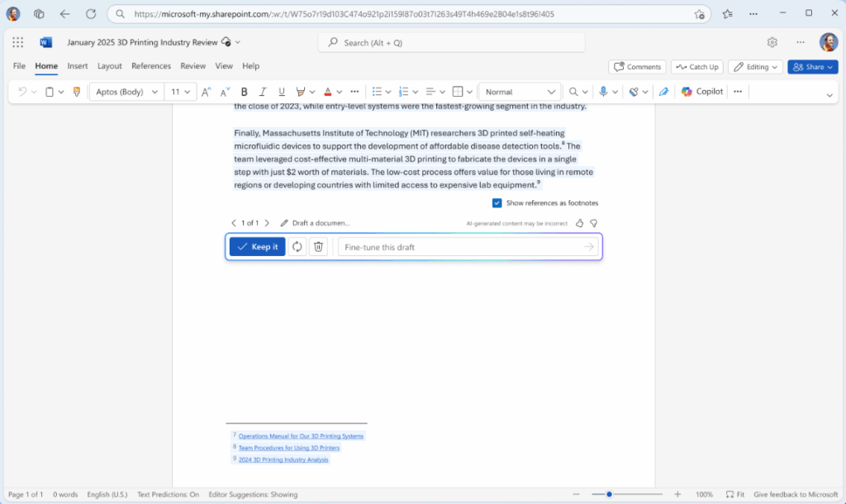Switch to the Review tab

point(192,66)
